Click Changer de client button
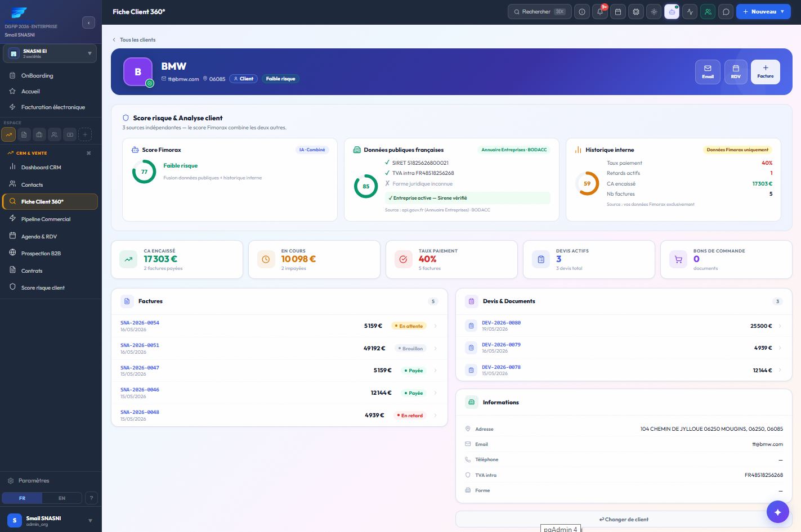This screenshot has height=532, width=801. [x=624, y=520]
